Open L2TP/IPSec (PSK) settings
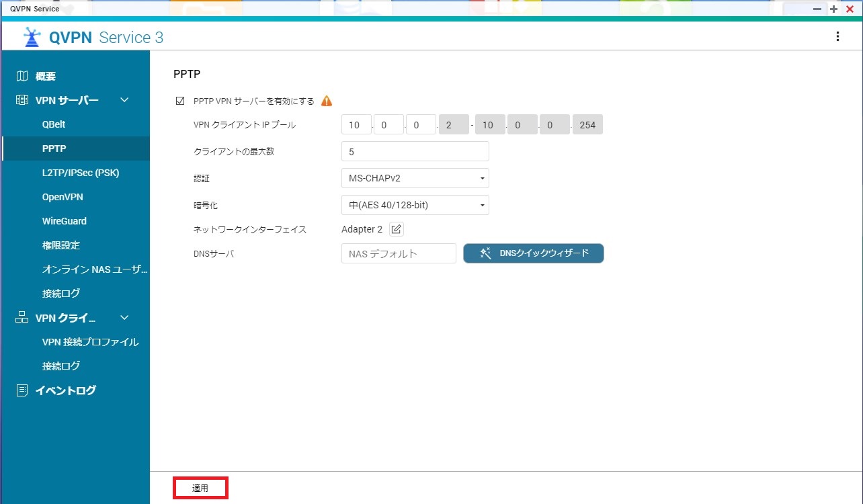Image resolution: width=863 pixels, height=504 pixels. coord(75,173)
